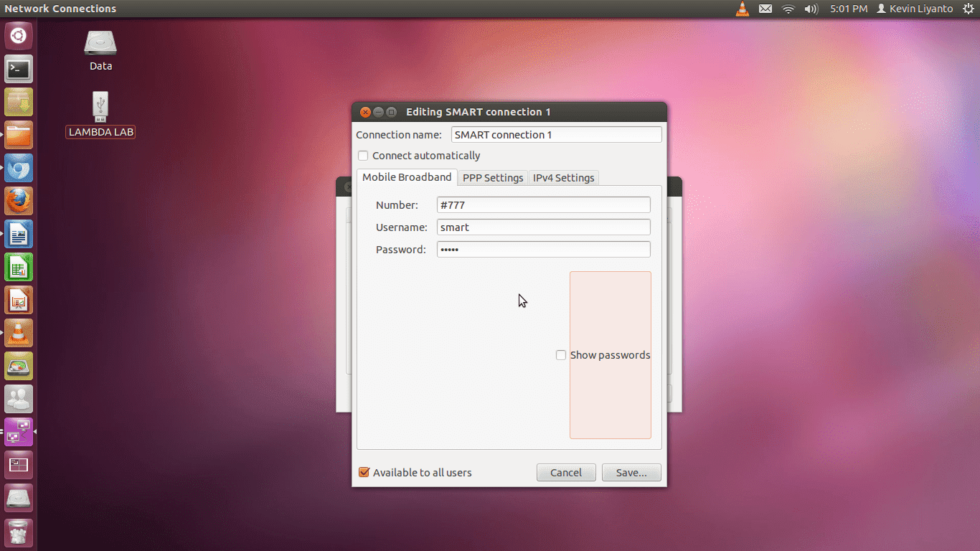Launch Firefox from the launcher
This screenshot has width=980, height=551.
point(19,201)
